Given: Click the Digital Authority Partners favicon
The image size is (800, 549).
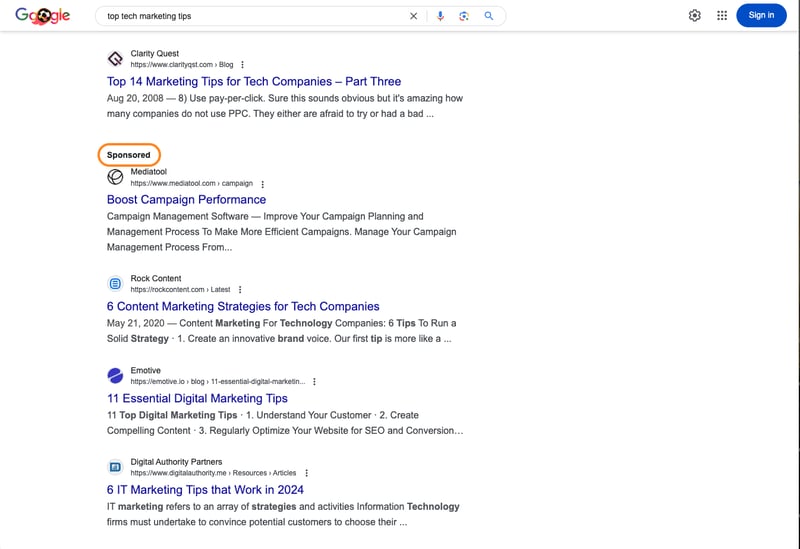Looking at the screenshot, I should 115,467.
